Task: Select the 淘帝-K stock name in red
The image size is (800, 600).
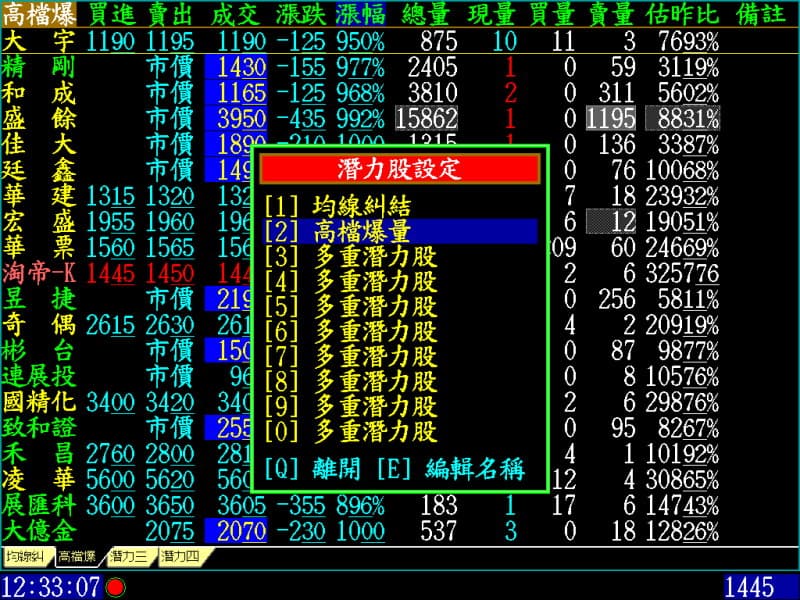Action: tap(38, 272)
